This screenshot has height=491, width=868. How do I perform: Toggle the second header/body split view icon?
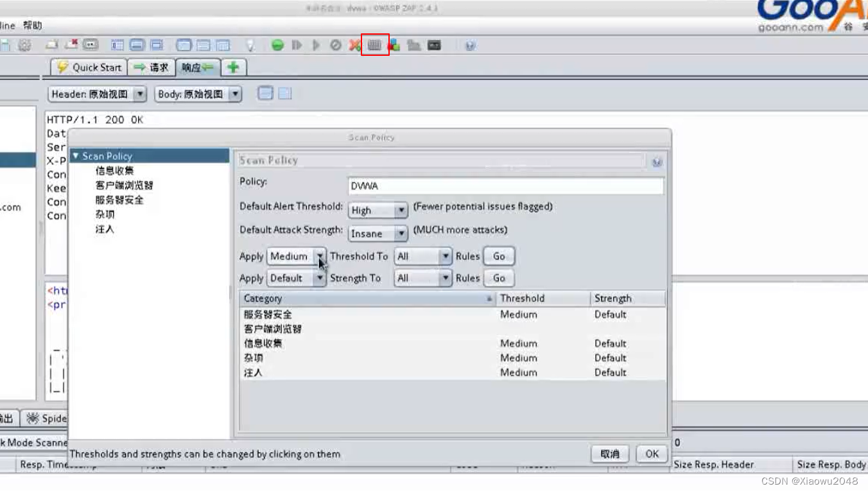point(285,94)
